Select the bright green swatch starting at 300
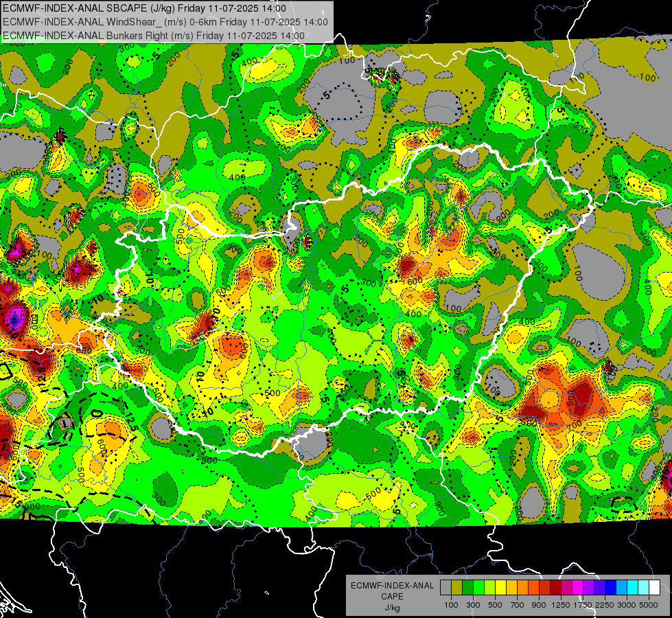Viewport: 672px width, 618px height. pos(478,588)
